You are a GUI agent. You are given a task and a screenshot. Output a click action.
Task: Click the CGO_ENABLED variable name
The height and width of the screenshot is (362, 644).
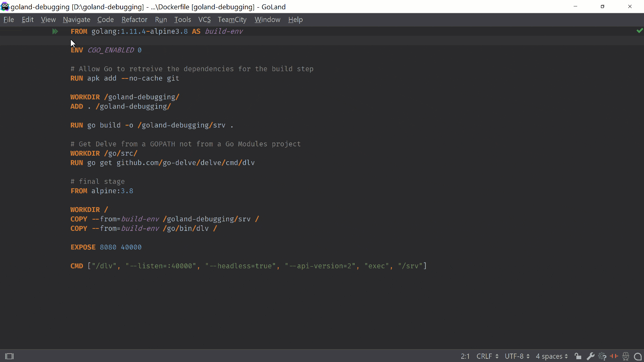[111, 50]
